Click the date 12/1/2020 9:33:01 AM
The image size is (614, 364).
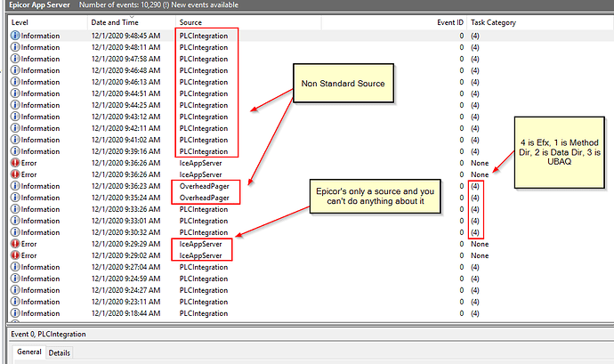(125, 221)
